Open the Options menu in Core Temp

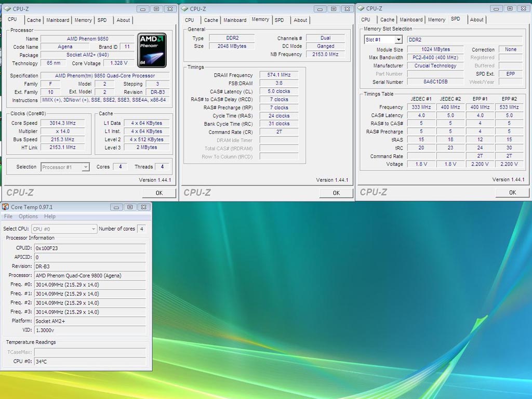[x=28, y=217]
